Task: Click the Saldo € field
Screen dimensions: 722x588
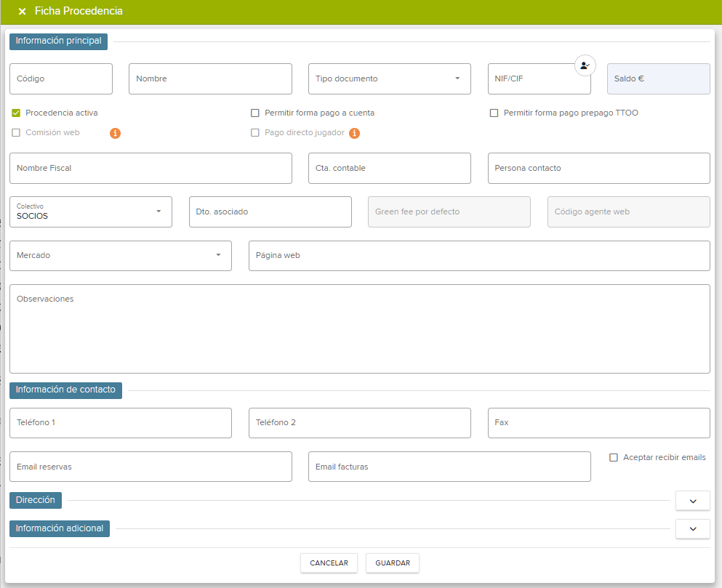Action: pyautogui.click(x=659, y=78)
